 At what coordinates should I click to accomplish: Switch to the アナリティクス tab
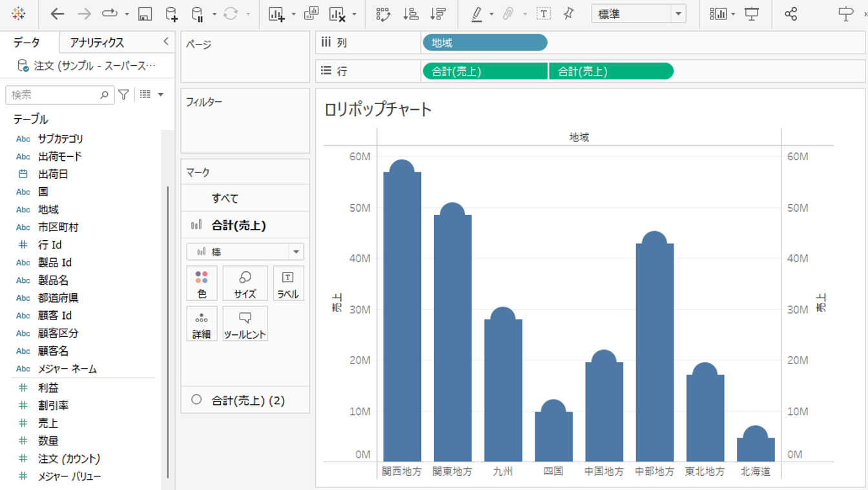97,43
